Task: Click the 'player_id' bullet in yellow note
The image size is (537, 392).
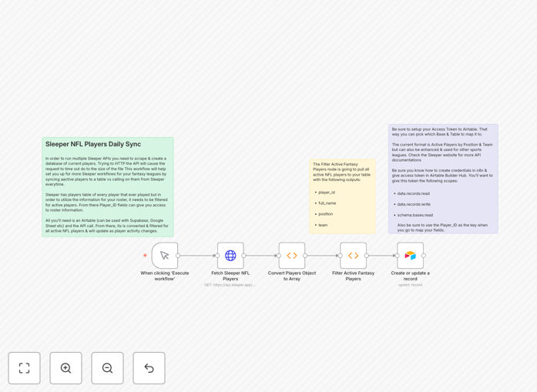Action: pyautogui.click(x=327, y=193)
